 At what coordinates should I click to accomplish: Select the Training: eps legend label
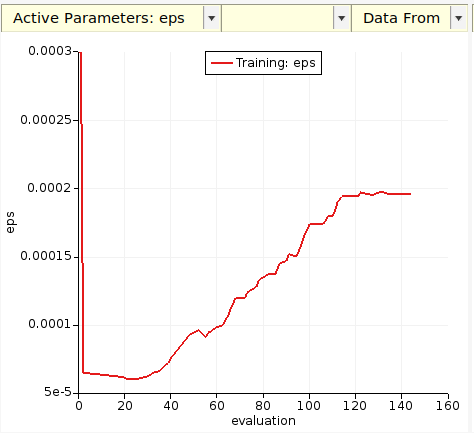(275, 63)
